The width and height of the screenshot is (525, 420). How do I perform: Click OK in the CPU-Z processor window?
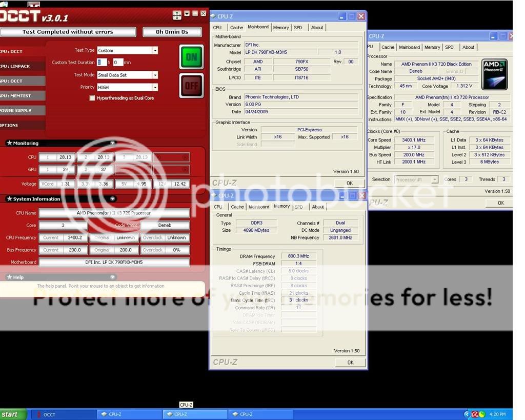(x=501, y=203)
